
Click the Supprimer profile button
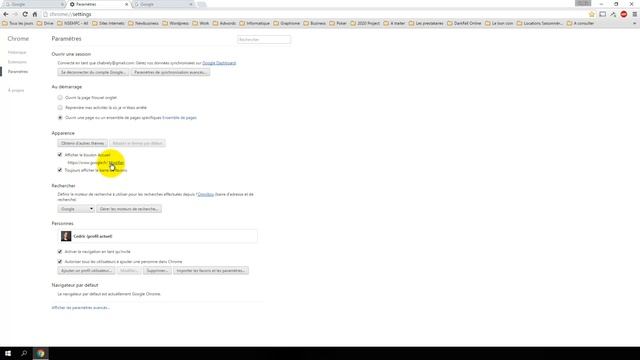click(x=157, y=271)
